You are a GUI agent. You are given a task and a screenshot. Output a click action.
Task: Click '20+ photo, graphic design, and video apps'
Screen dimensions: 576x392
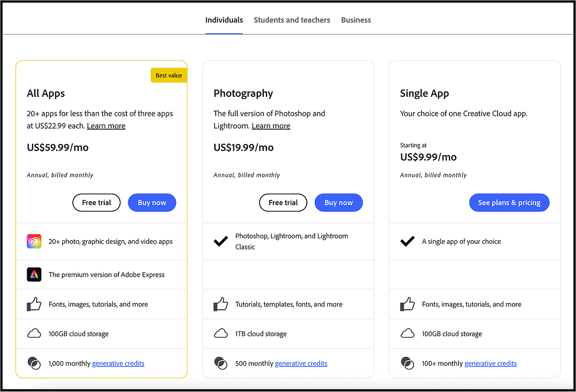(110, 241)
